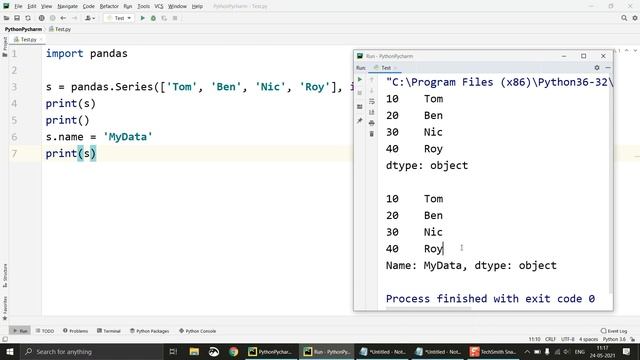Image resolution: width=640 pixels, height=360 pixels.
Task: Open the Structure tool window sidebar
Action: tap(5, 276)
